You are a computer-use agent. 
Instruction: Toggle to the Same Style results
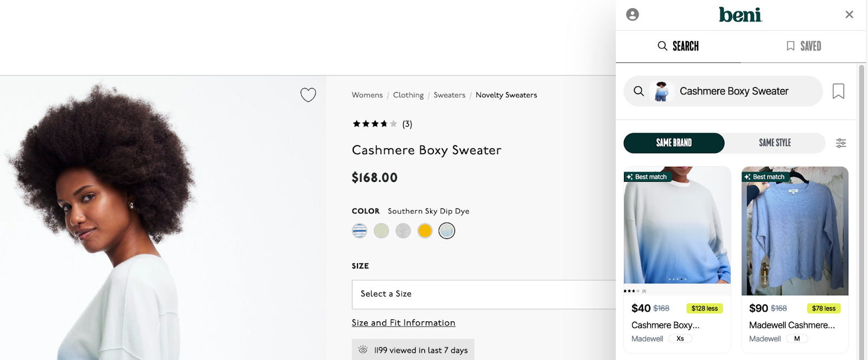click(775, 143)
